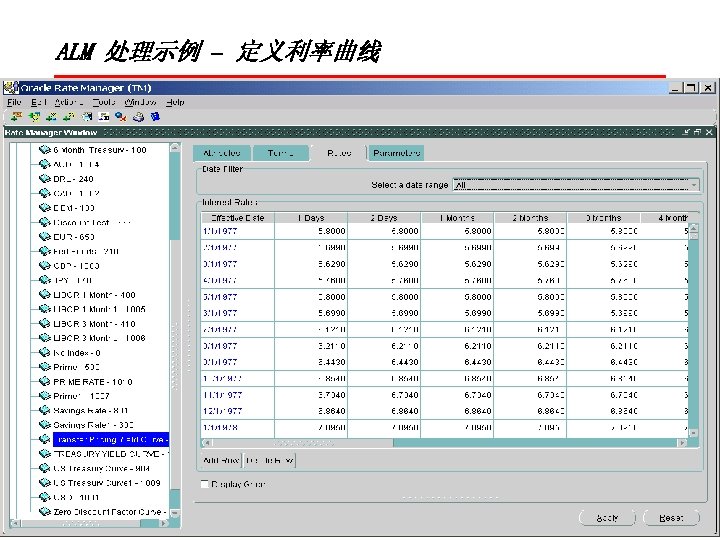Click the icon beside PRIME RATE - 1010
The height and width of the screenshot is (540, 720).
[x=45, y=381]
